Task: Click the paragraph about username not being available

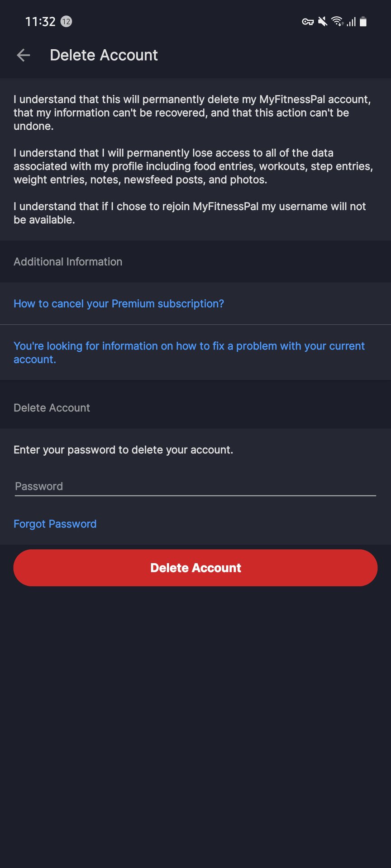Action: [x=190, y=213]
